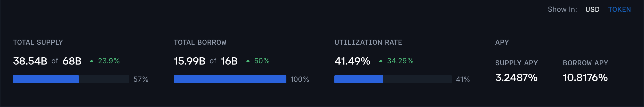Click the green arrow beside 34.29%
The image size is (644, 107).
click(381, 61)
